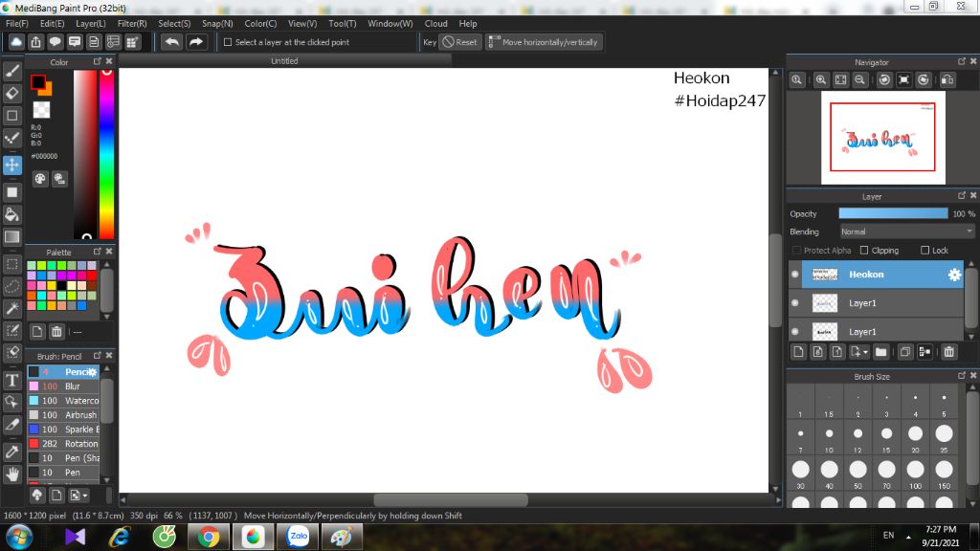Select the Bucket fill tool
The width and height of the screenshot is (980, 551).
click(x=11, y=215)
